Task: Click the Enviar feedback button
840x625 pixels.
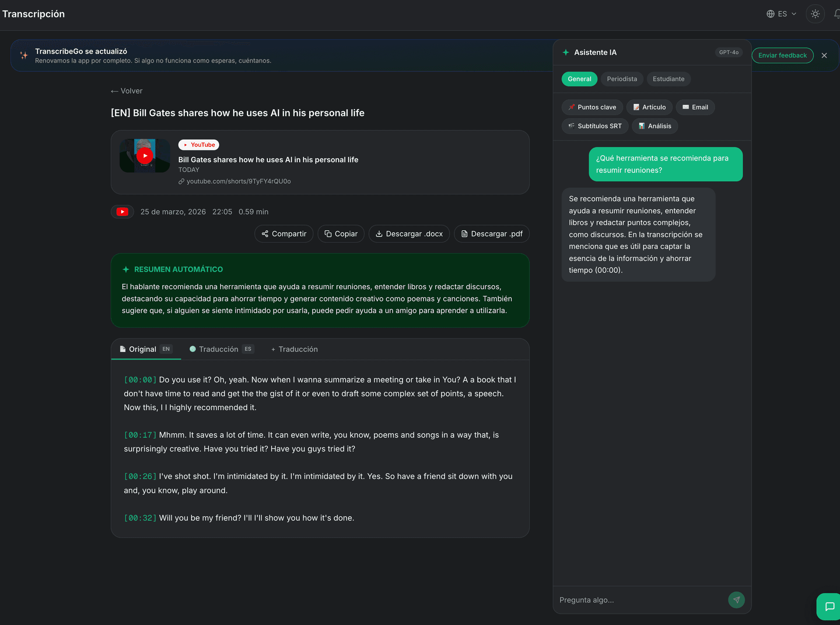Action: 782,56
